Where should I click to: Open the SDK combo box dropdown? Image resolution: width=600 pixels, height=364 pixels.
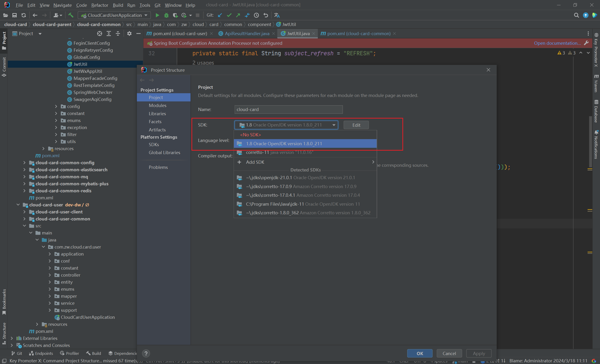tap(334, 125)
